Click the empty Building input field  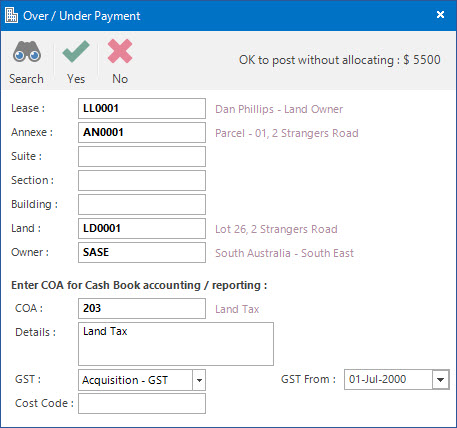click(x=142, y=204)
